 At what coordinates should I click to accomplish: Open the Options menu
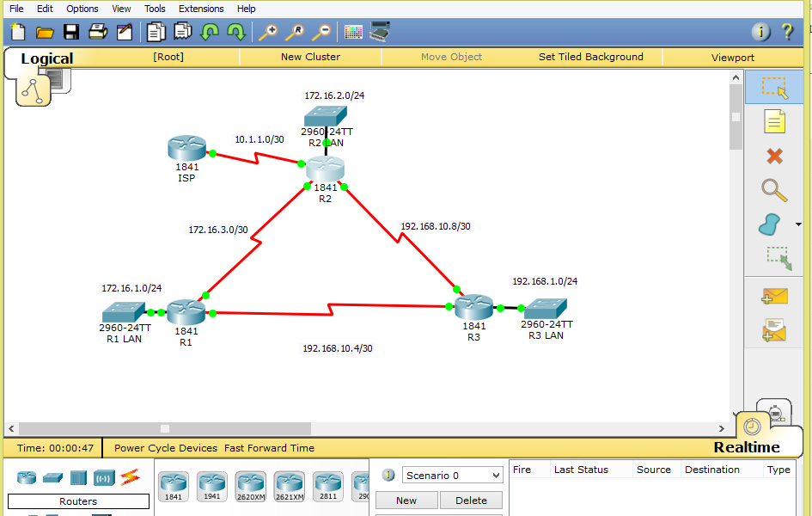(x=82, y=8)
